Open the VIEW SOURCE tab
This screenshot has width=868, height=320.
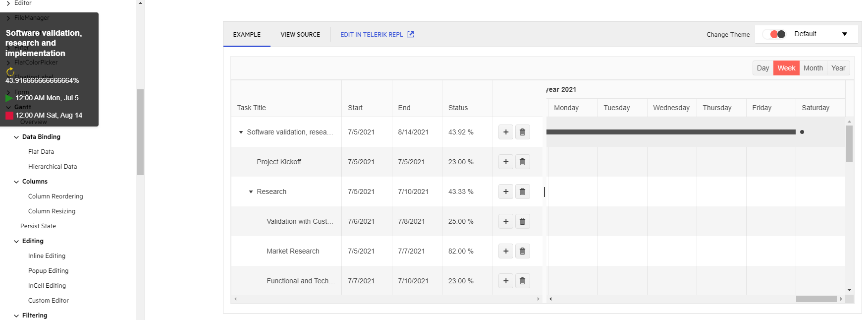click(x=300, y=35)
